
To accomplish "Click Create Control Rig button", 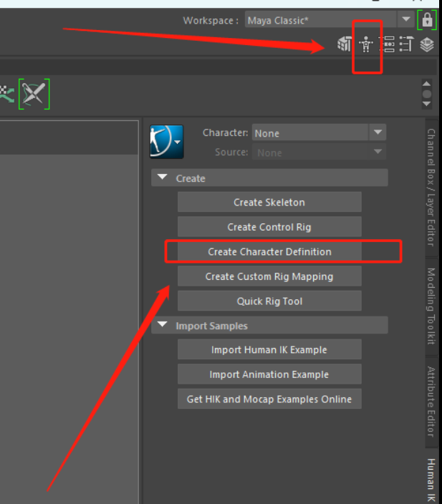I will pos(269,227).
